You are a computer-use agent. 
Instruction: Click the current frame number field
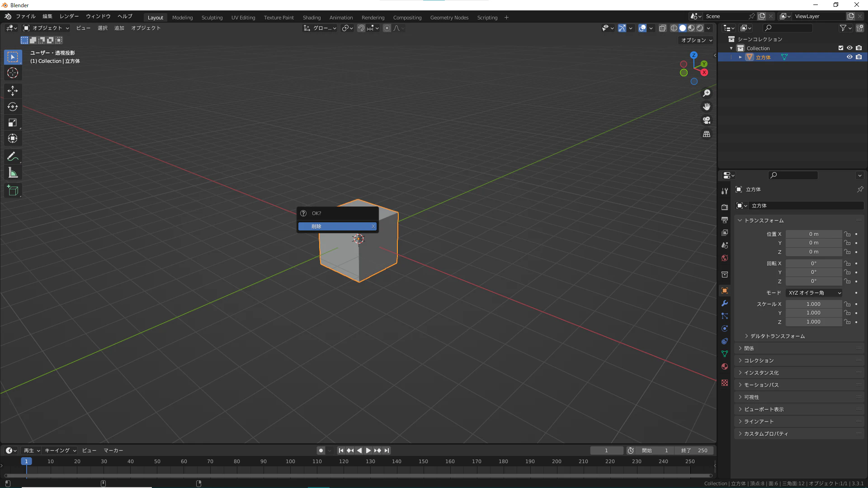coord(607,450)
